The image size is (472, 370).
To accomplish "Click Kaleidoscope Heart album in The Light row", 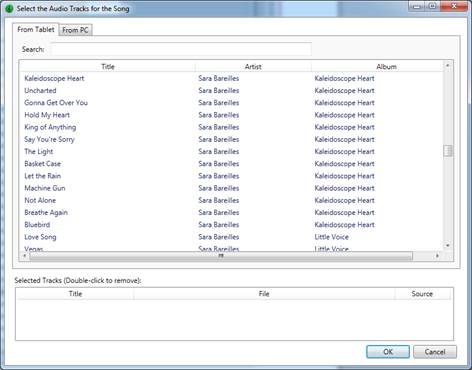I will pyautogui.click(x=344, y=151).
